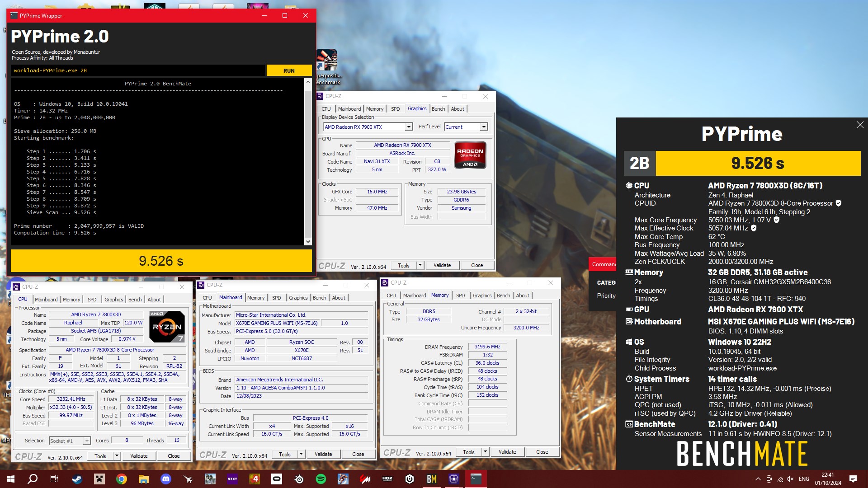Image resolution: width=868 pixels, height=488 pixels.
Task: Click the taskbar clock showing 22:41
Action: pyautogui.click(x=828, y=479)
